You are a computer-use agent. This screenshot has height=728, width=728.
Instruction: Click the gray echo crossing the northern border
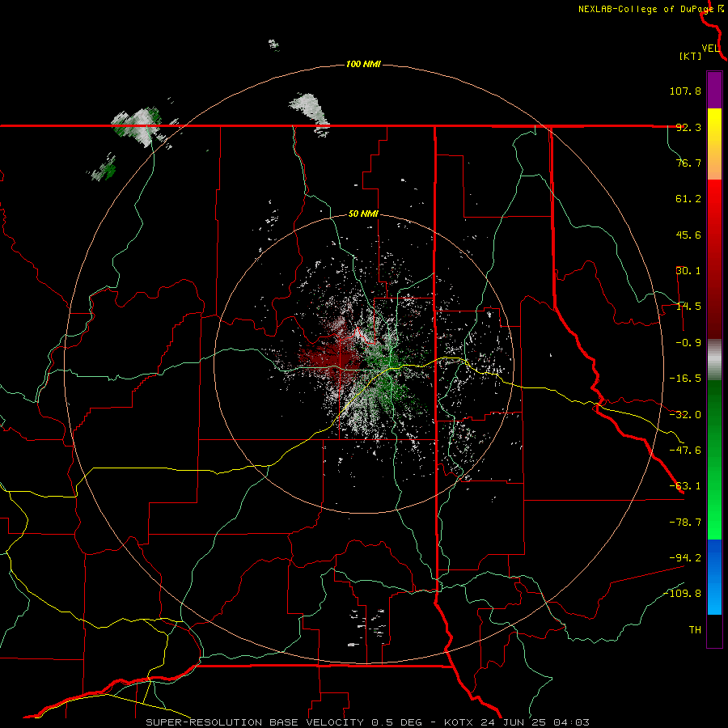[x=310, y=114]
